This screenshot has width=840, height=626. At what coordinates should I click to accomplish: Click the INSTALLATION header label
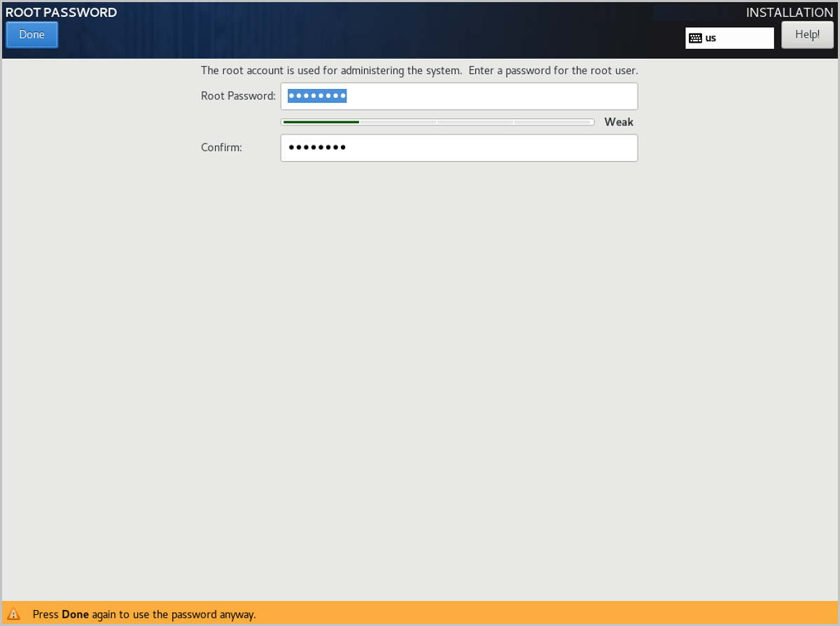tap(790, 12)
